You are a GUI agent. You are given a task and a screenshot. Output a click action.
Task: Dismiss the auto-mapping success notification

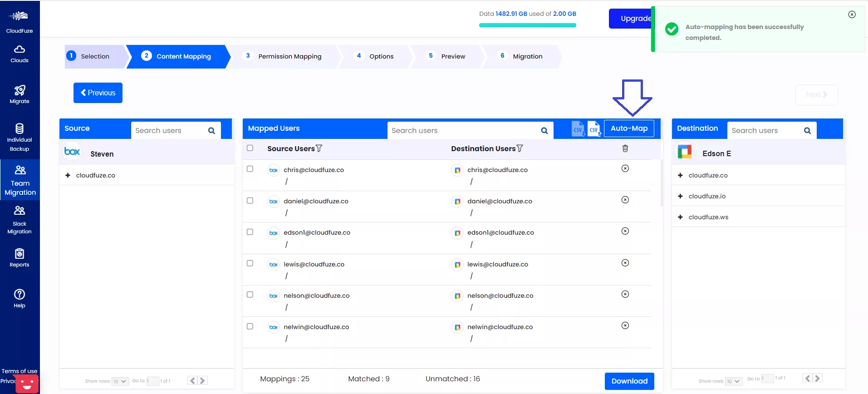pos(852,15)
